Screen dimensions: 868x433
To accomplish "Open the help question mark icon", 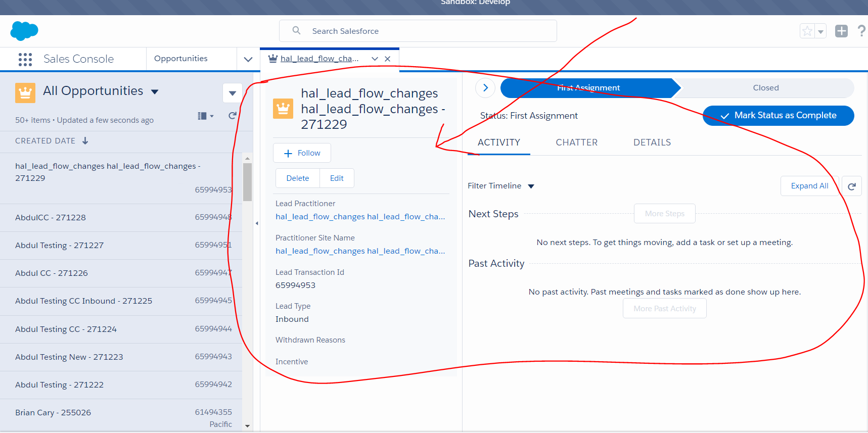I will [x=861, y=31].
